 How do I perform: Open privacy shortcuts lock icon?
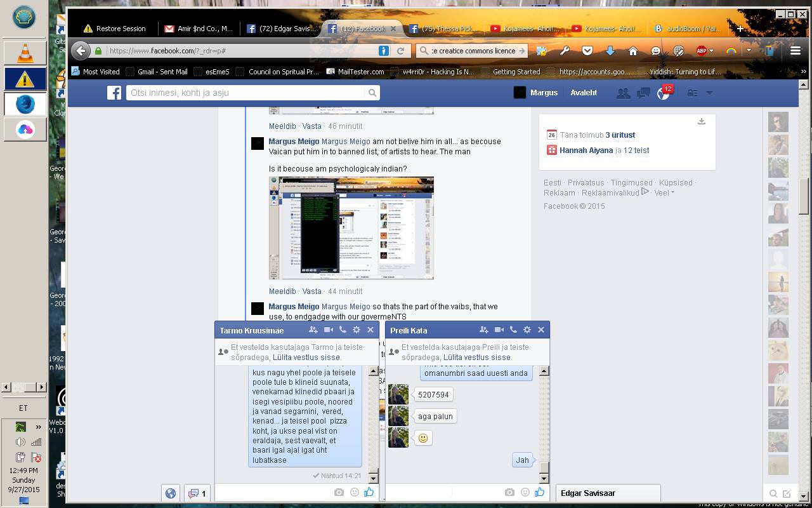[x=692, y=93]
